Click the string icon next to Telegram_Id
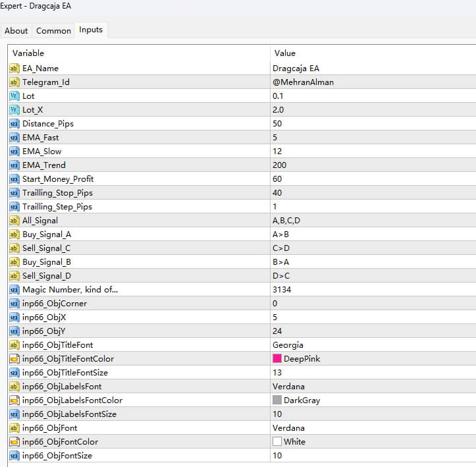The width and height of the screenshot is (476, 467). tap(14, 82)
